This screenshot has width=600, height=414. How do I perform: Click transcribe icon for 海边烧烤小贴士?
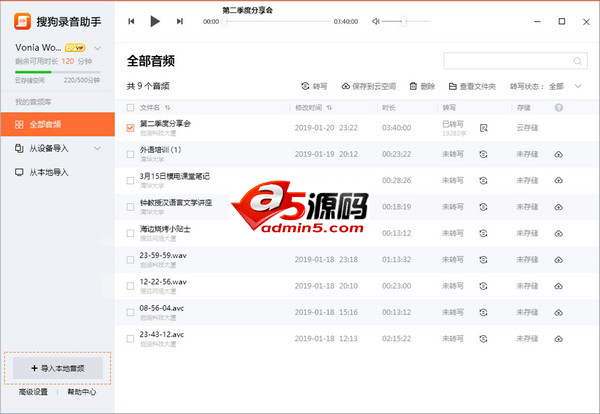tap(484, 233)
